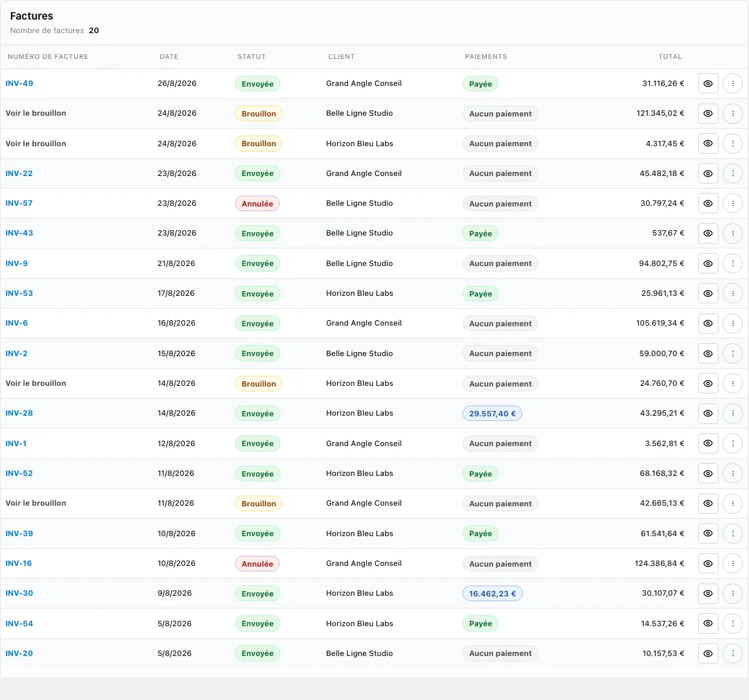Click the Aucun paiement badge on INV-20

click(500, 654)
